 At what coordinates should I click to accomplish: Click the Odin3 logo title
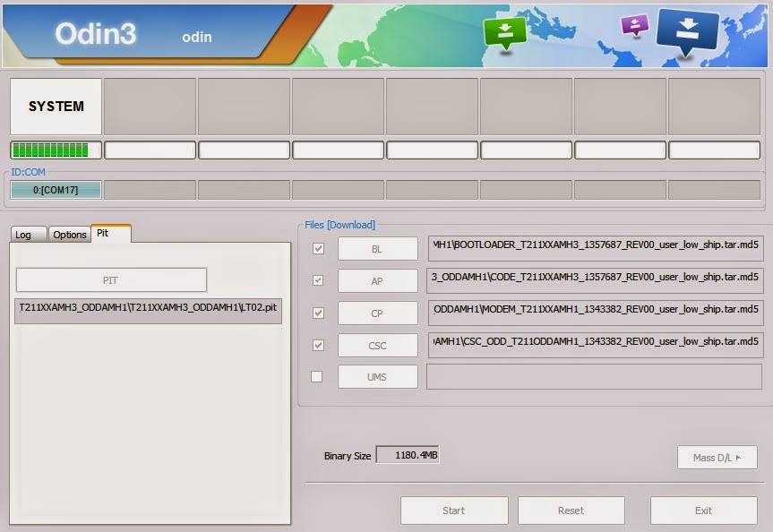95,33
